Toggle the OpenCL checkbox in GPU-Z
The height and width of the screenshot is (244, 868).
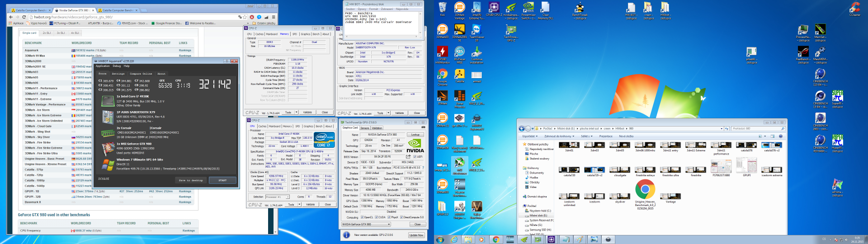(362, 217)
